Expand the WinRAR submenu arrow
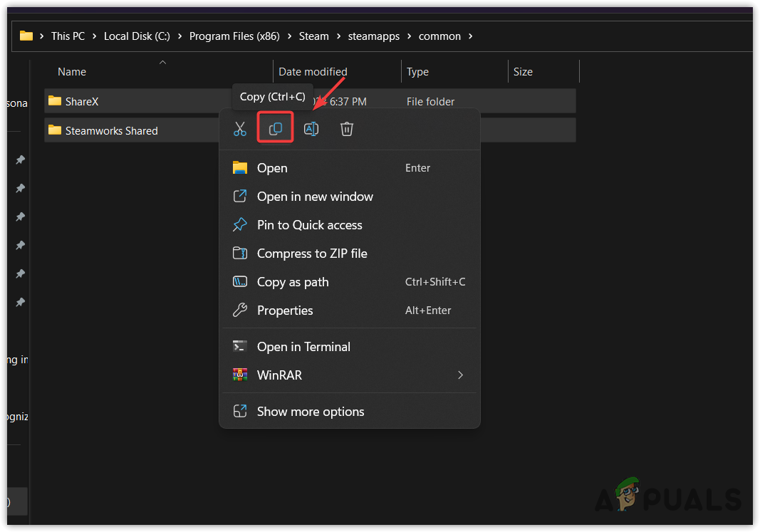This screenshot has width=760, height=532. click(460, 375)
